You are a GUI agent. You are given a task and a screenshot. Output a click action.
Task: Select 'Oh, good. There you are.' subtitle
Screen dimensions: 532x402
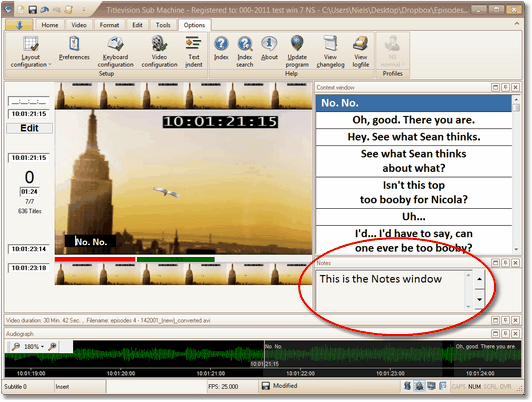tap(414, 120)
